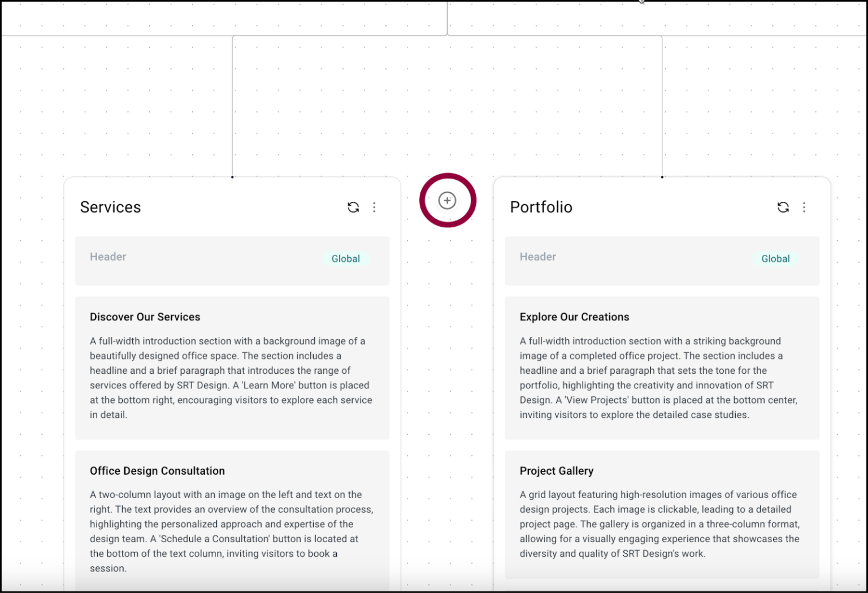Toggle the Global tag on Services Header

pos(345,258)
